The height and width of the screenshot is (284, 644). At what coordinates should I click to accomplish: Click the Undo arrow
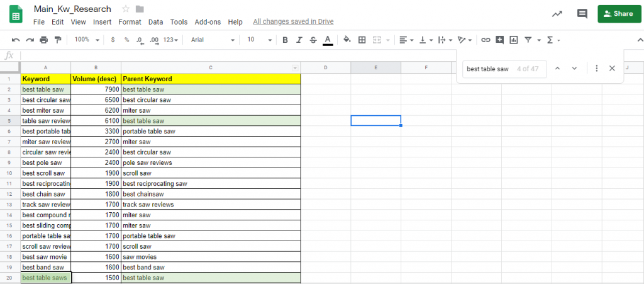click(16, 40)
